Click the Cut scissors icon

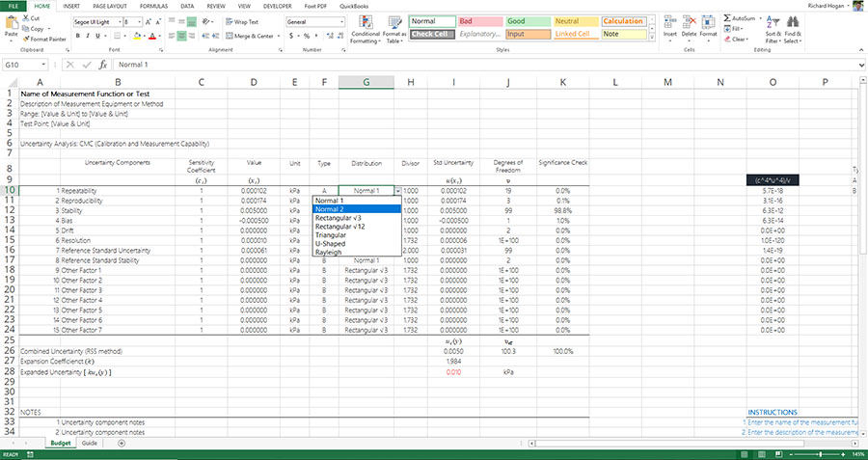26,18
